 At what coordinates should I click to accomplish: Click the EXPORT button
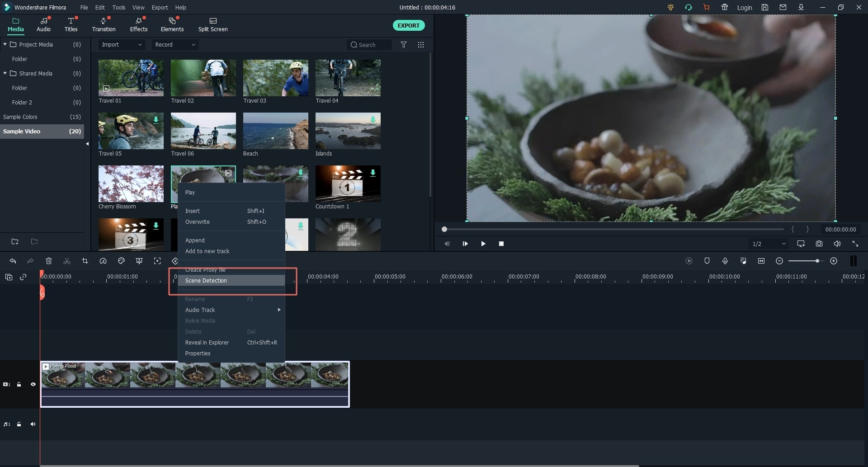click(409, 25)
